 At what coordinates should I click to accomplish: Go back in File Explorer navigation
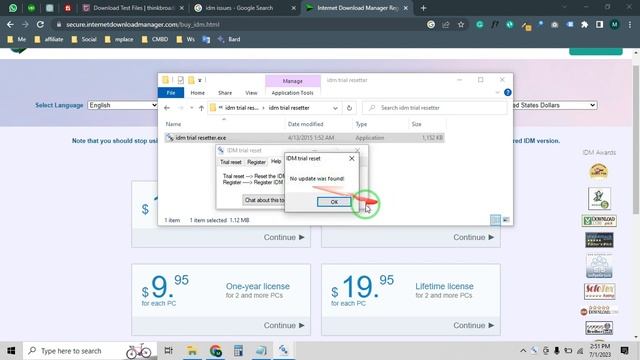167,108
